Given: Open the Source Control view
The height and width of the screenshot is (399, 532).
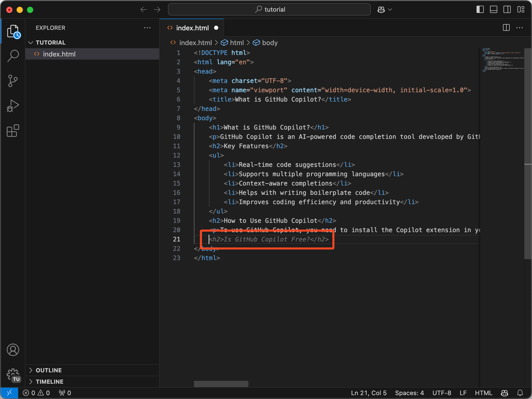Looking at the screenshot, I should pos(13,81).
